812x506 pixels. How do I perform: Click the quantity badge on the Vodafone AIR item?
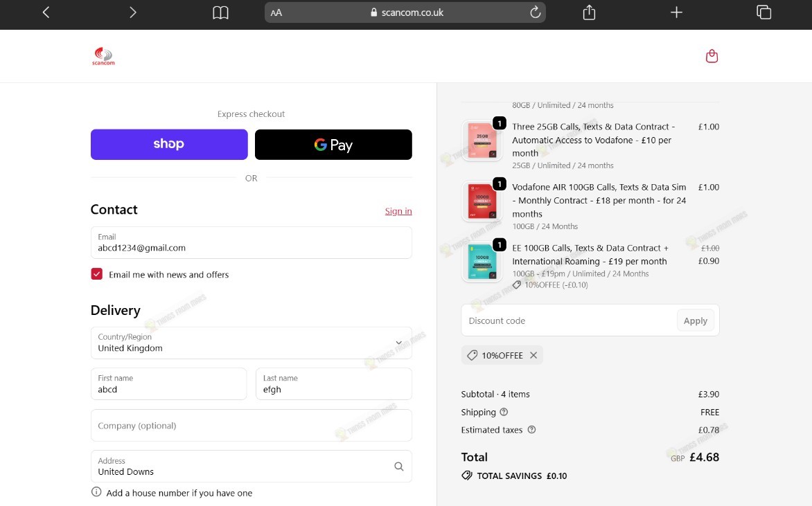pyautogui.click(x=500, y=183)
